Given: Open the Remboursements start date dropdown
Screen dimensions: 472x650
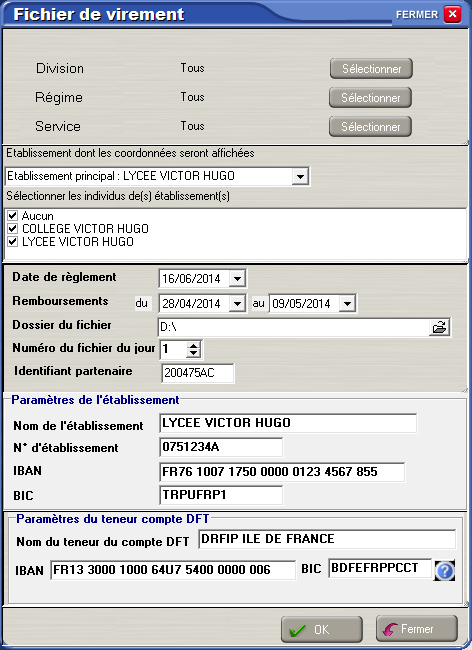Looking at the screenshot, I should (x=237, y=303).
